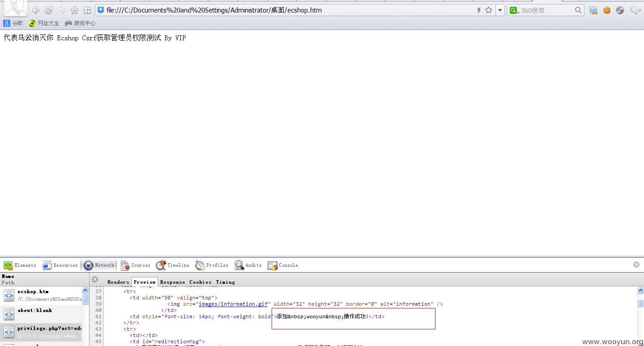
Task: Click the blue shield icon in address bar
Action: click(101, 10)
